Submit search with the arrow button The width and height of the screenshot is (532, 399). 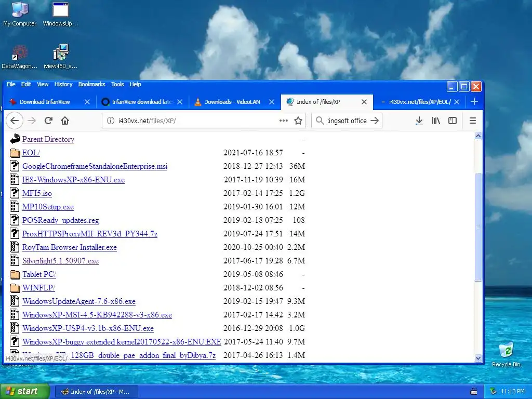tap(375, 121)
